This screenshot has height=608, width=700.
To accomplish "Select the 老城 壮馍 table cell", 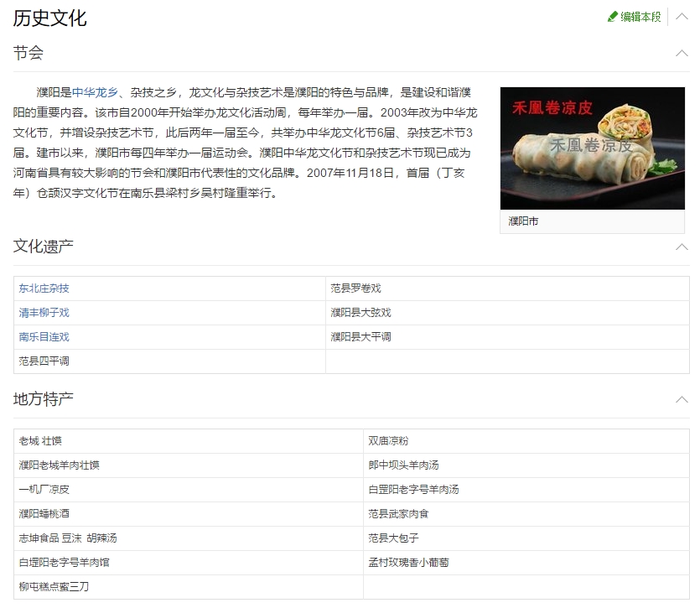I will [x=189, y=441].
